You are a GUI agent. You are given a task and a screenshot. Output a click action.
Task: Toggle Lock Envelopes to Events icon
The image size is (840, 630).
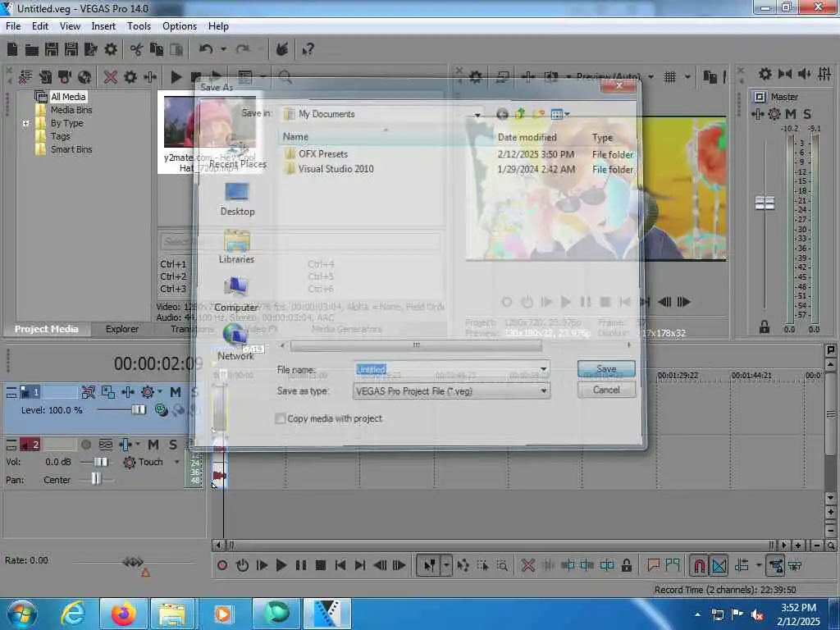[775, 565]
